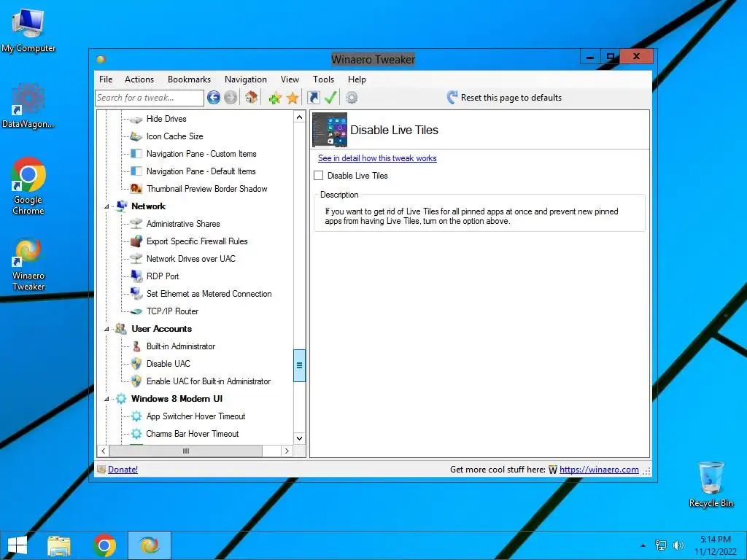The height and width of the screenshot is (560, 747).
Task: Click the Thumbnail Preview Border Shadow icon
Action: (x=136, y=189)
